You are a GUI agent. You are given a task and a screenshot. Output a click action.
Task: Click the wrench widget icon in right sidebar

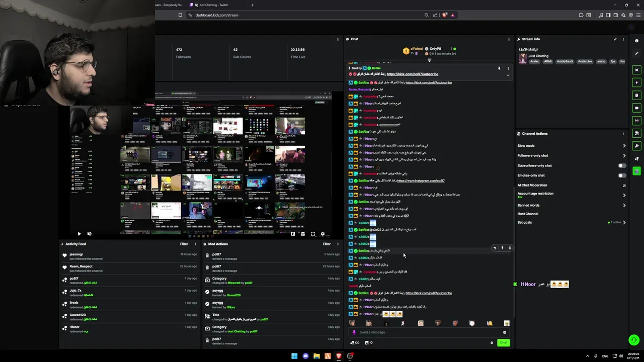[x=636, y=146]
